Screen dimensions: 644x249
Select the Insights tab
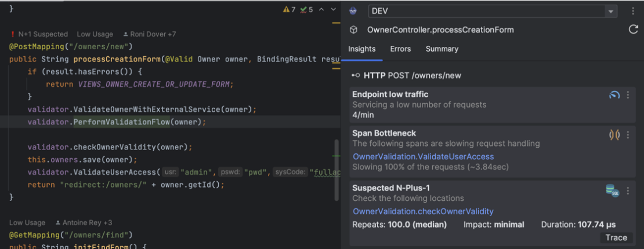(x=361, y=49)
